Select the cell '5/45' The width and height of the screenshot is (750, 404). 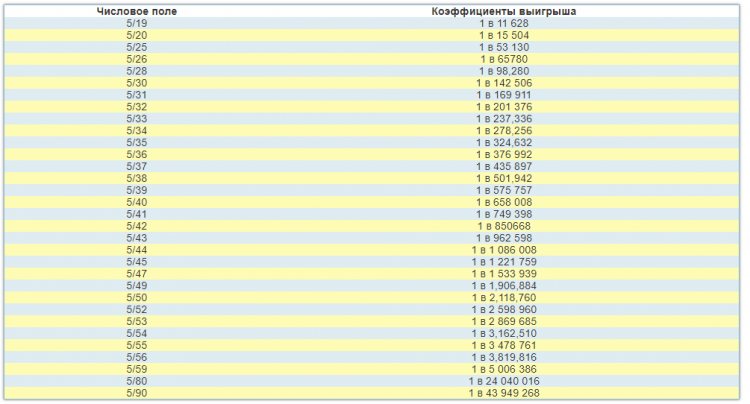pos(137,262)
